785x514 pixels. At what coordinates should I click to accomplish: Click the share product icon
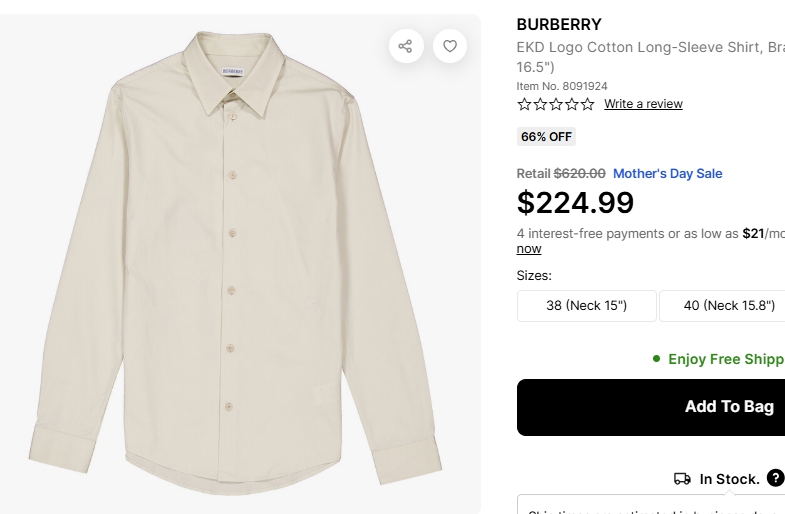406,46
